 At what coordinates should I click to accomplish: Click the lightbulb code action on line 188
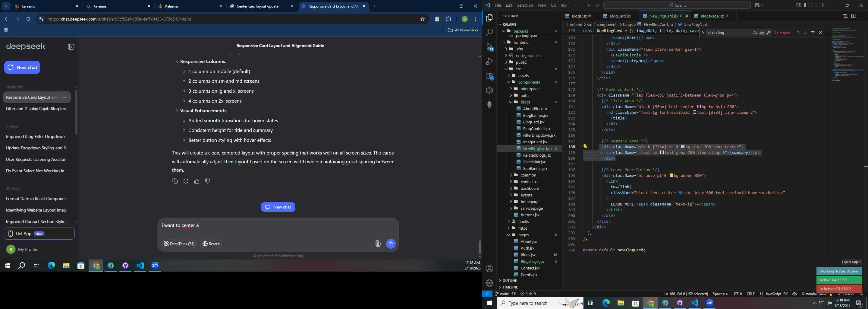pos(585,147)
